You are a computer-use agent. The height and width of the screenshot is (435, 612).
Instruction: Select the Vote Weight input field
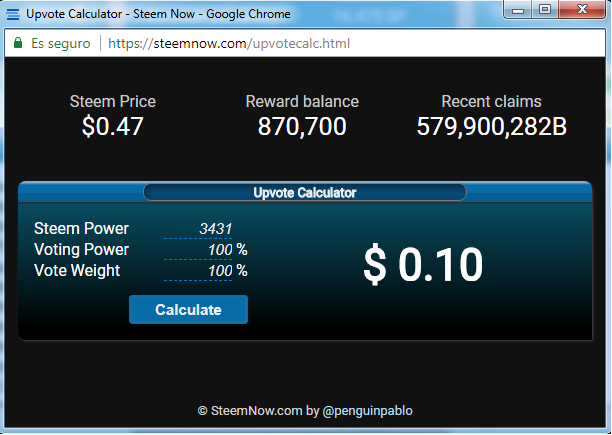(198, 271)
